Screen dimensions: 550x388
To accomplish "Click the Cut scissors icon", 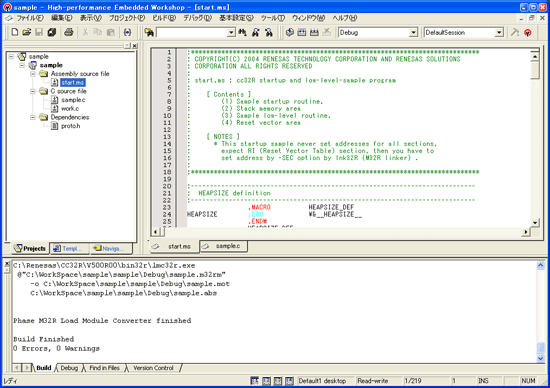I will (85, 32).
